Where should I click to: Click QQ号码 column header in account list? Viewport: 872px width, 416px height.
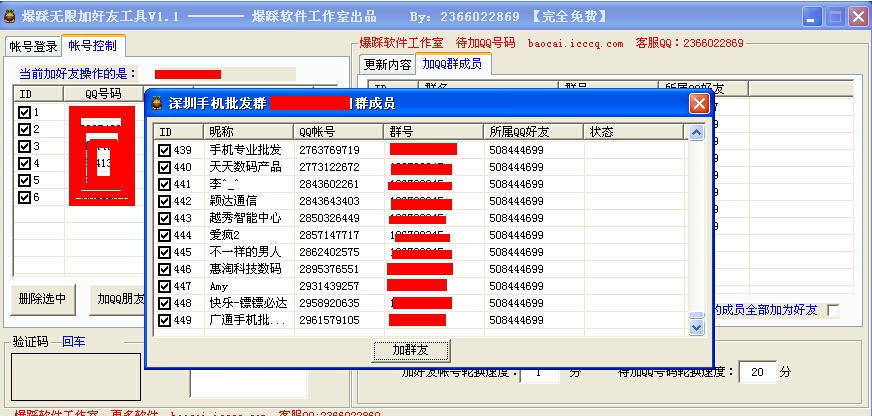click(103, 93)
